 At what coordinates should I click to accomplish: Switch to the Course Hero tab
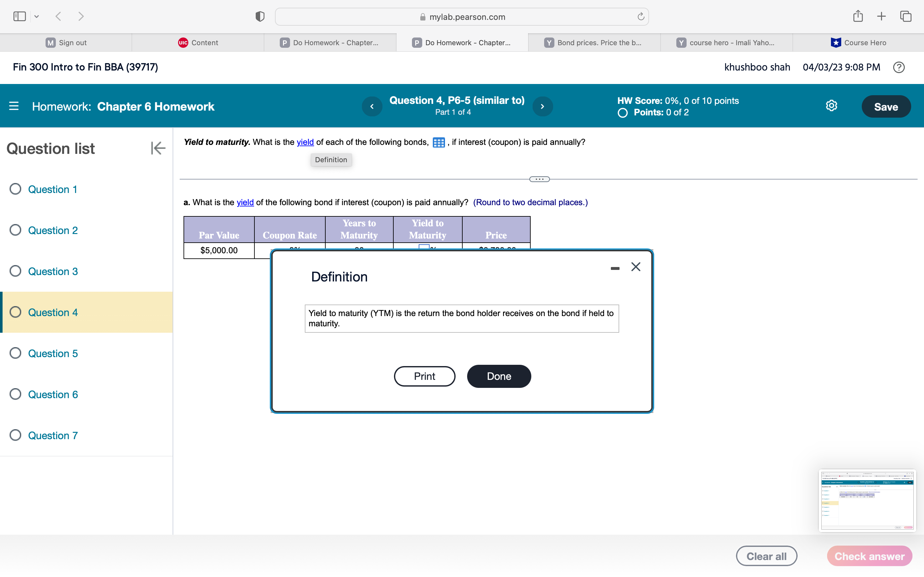858,42
